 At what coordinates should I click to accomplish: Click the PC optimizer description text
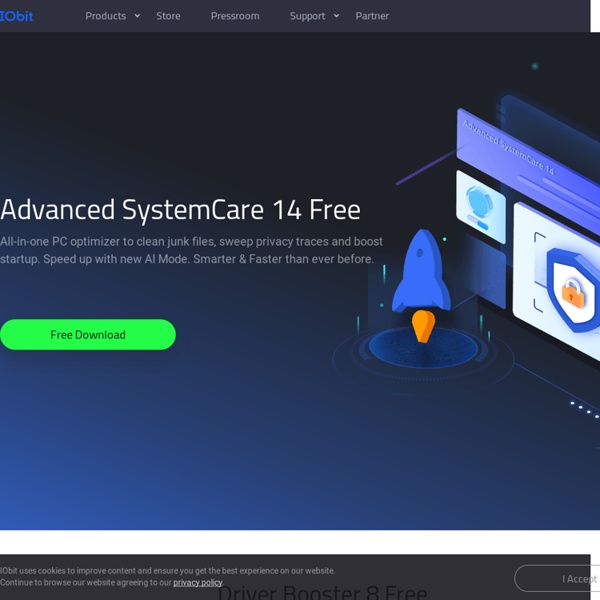(191, 250)
